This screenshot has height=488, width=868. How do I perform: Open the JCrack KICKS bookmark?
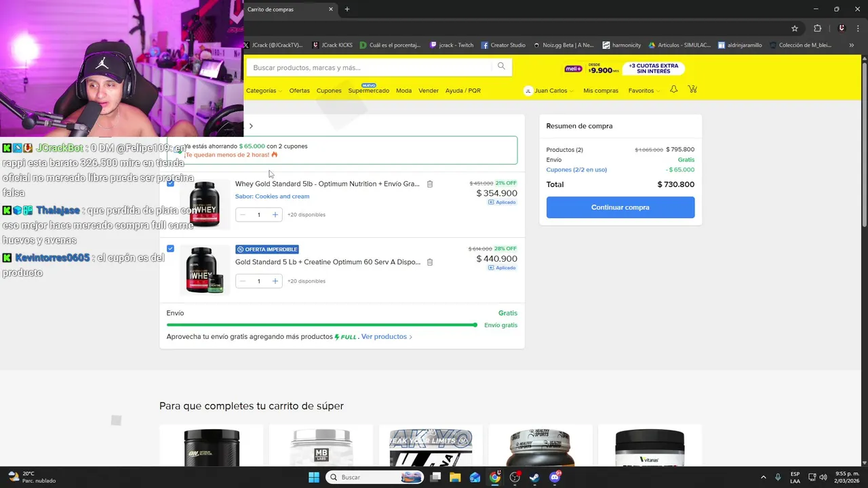333,45
